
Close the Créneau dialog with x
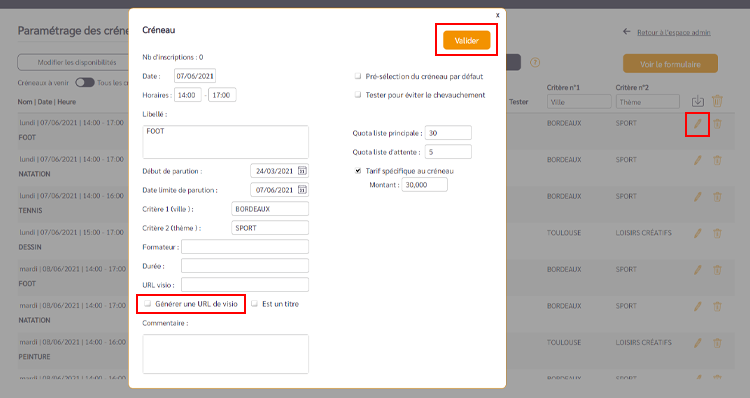click(497, 15)
